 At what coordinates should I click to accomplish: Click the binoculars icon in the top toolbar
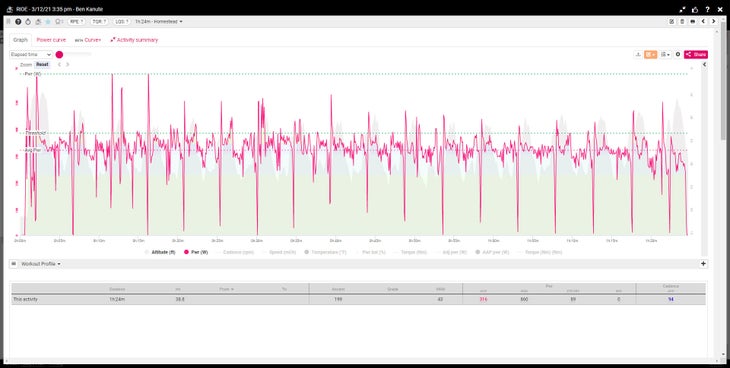pos(692,21)
